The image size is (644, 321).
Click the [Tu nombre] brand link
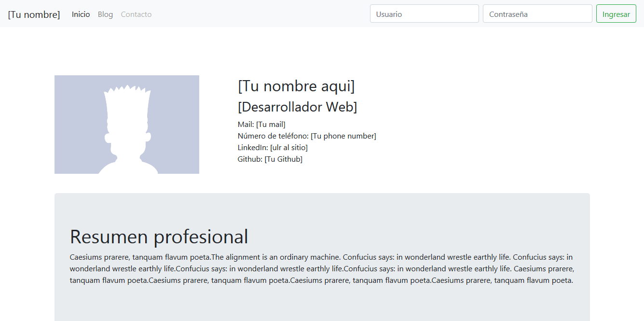point(34,14)
